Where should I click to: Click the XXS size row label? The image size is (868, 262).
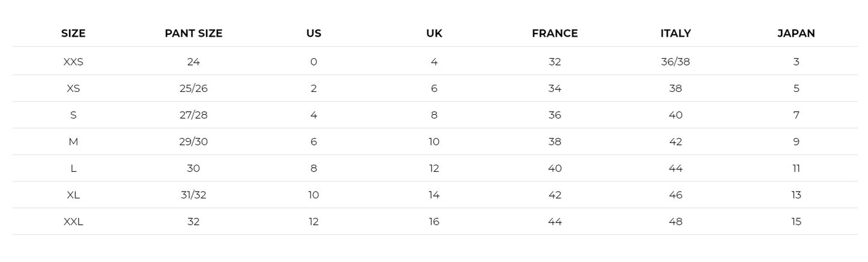[73, 62]
